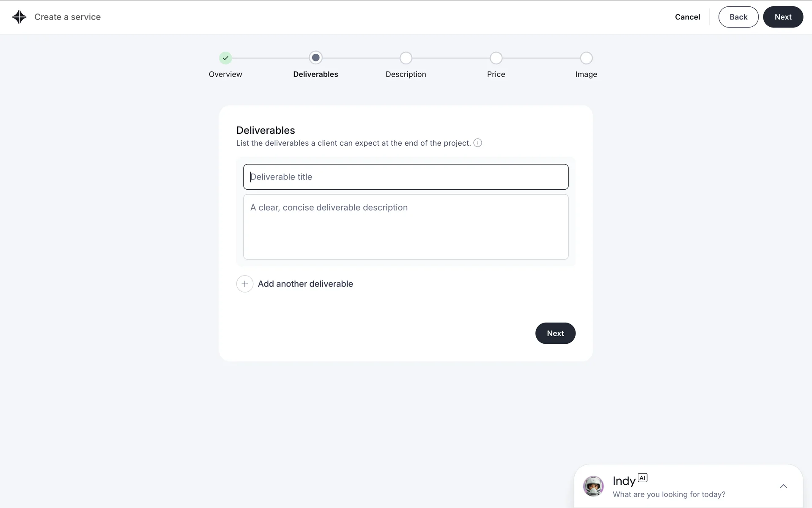Click the plus circle icon to add deliverable
The width and height of the screenshot is (812, 508).
coord(244,284)
